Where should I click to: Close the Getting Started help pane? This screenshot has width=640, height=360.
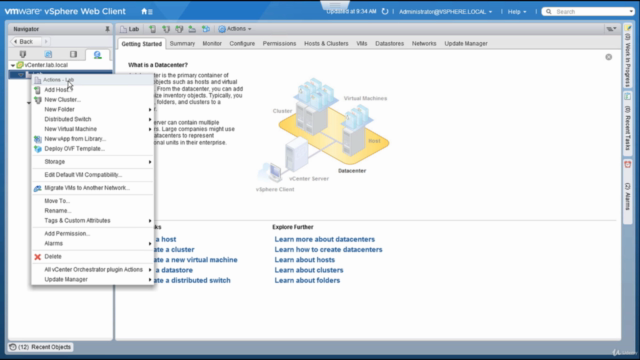click(x=609, y=57)
